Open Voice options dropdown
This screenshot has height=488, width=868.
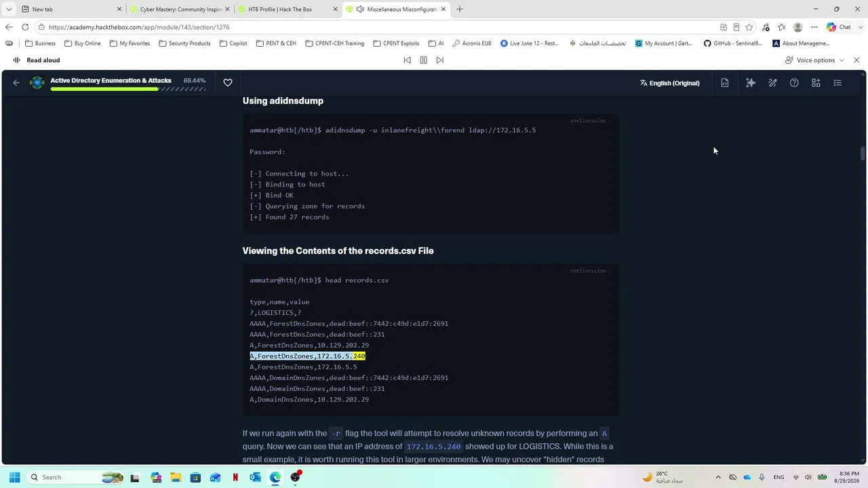pos(814,60)
